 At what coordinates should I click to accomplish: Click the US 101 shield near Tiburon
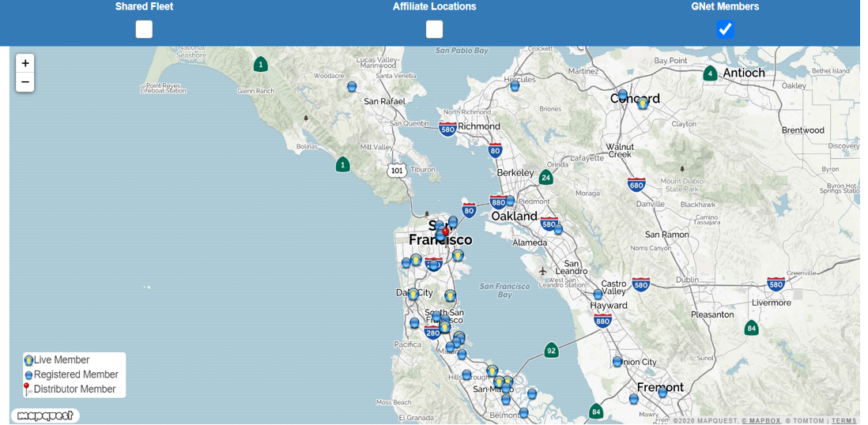tap(397, 171)
